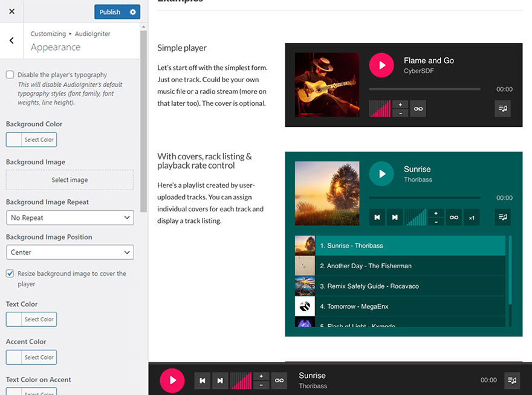This screenshot has width=532, height=395.
Task: Skip to previous track in teal player
Action: tap(377, 217)
